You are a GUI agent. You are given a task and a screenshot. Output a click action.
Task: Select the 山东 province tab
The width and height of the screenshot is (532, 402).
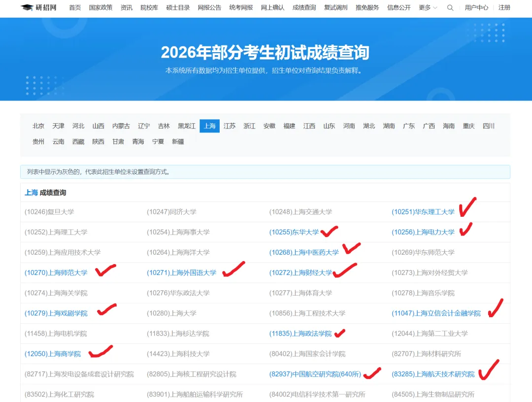[x=329, y=126]
